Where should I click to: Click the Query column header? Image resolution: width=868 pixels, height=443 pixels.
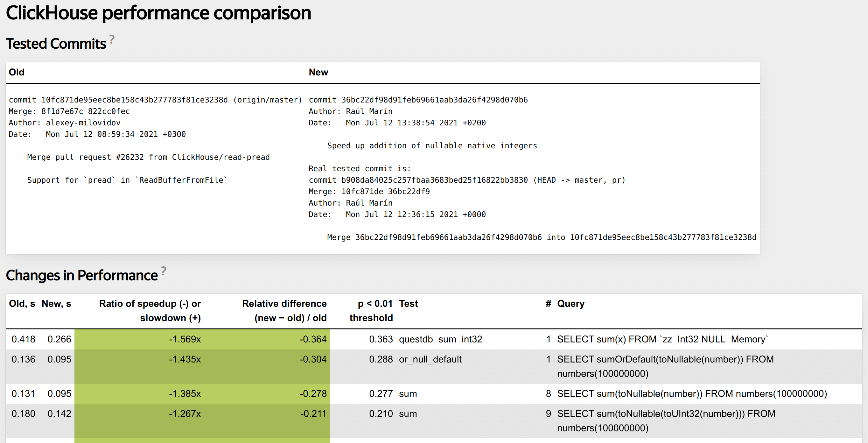coord(570,303)
